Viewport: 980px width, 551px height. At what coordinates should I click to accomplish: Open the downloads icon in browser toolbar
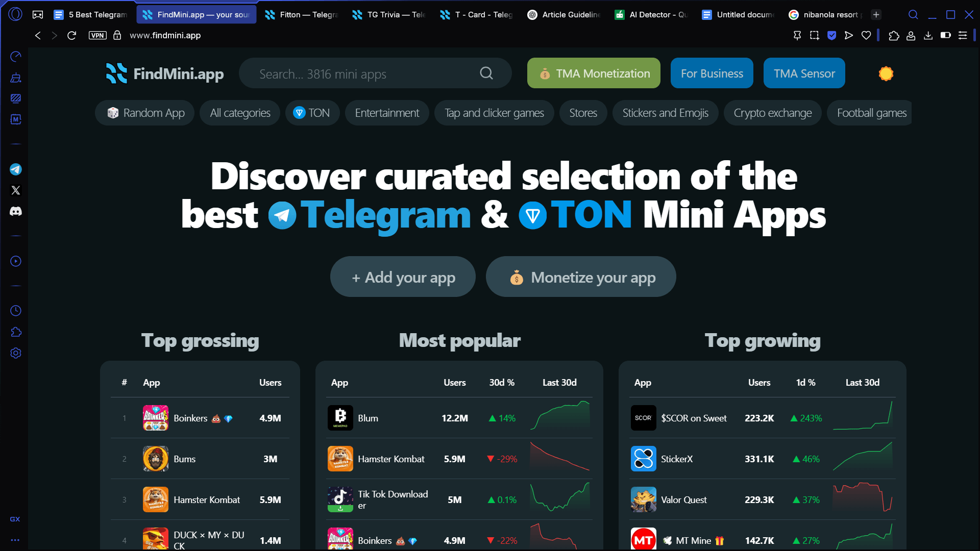point(928,35)
